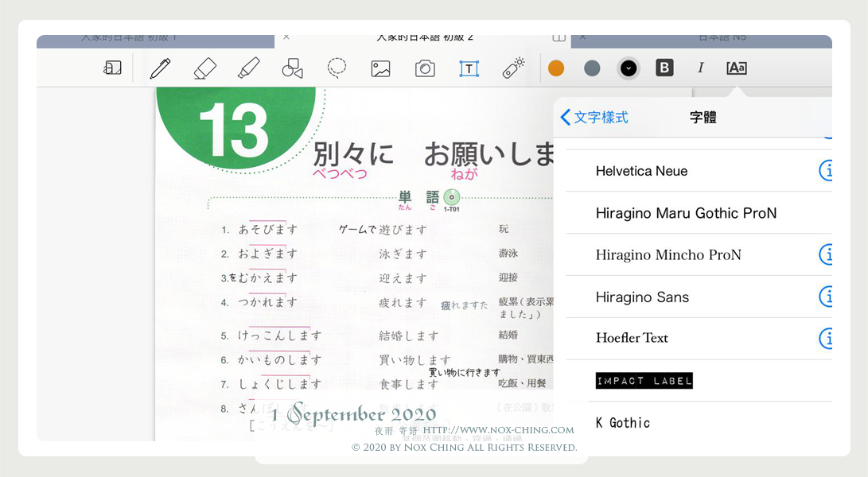868x477 pixels.
Task: Close the 日本語 N5 tab
Action: [x=582, y=37]
